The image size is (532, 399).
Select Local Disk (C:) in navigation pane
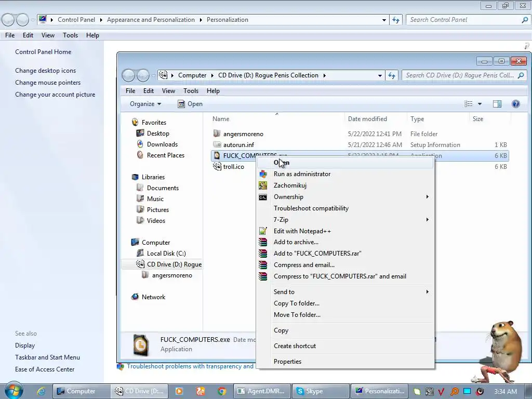coord(166,254)
